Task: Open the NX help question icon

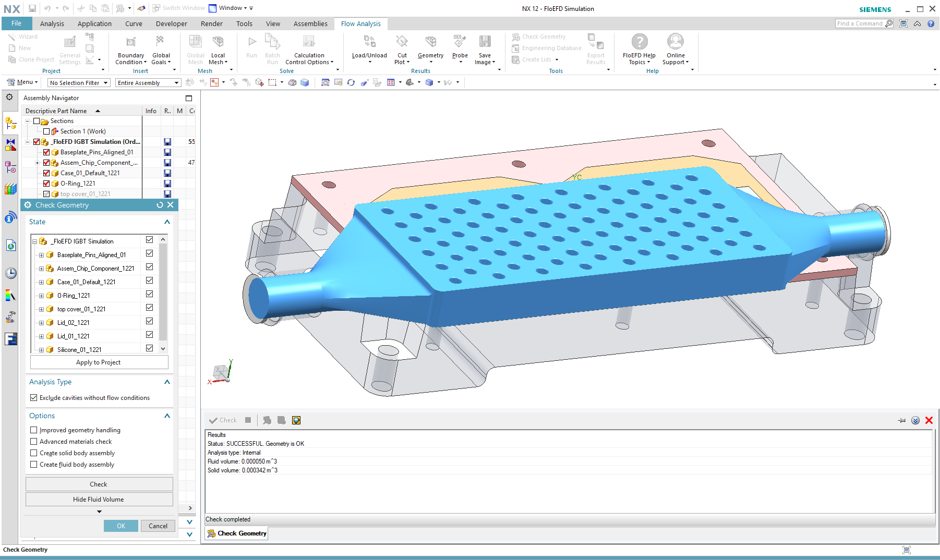Action: 931,23
